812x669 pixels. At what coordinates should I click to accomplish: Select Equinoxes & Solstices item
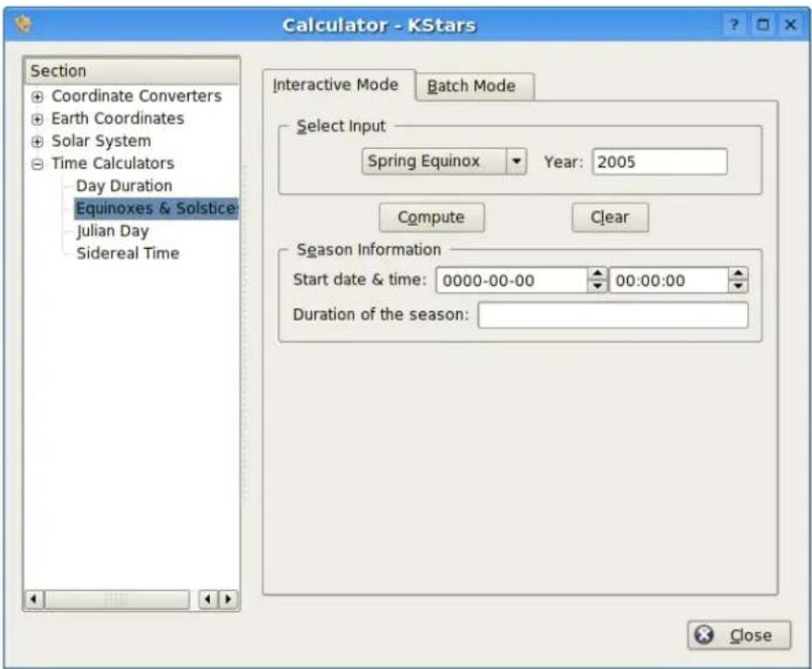pos(156,208)
